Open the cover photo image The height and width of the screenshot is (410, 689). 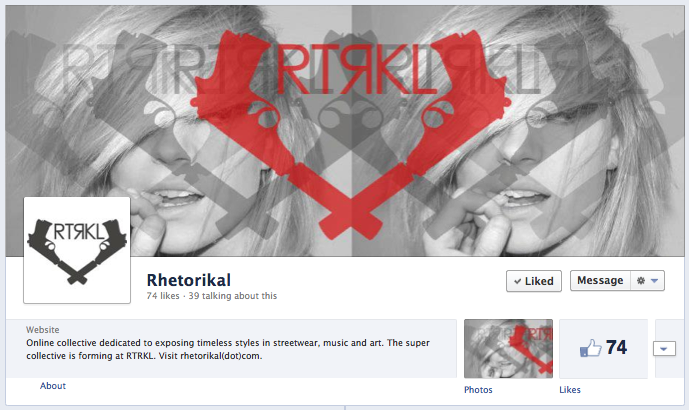click(x=345, y=131)
